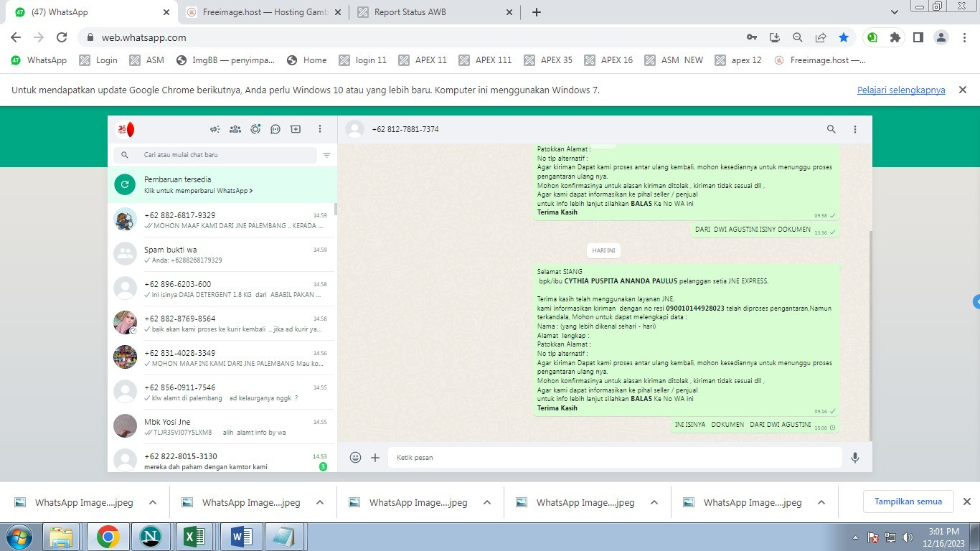Click the zoom magnifier icon in address bar
Screen dimensions: 980x551
pos(798,37)
